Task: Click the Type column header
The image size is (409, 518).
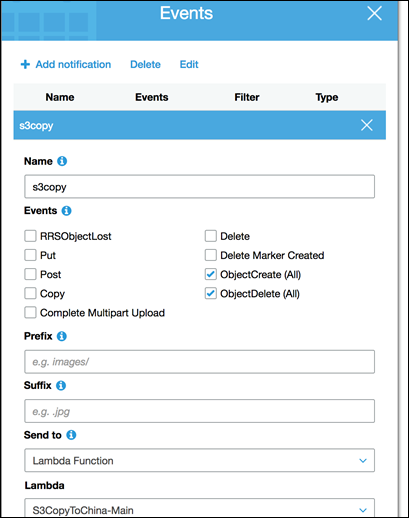Action: pyautogui.click(x=327, y=97)
